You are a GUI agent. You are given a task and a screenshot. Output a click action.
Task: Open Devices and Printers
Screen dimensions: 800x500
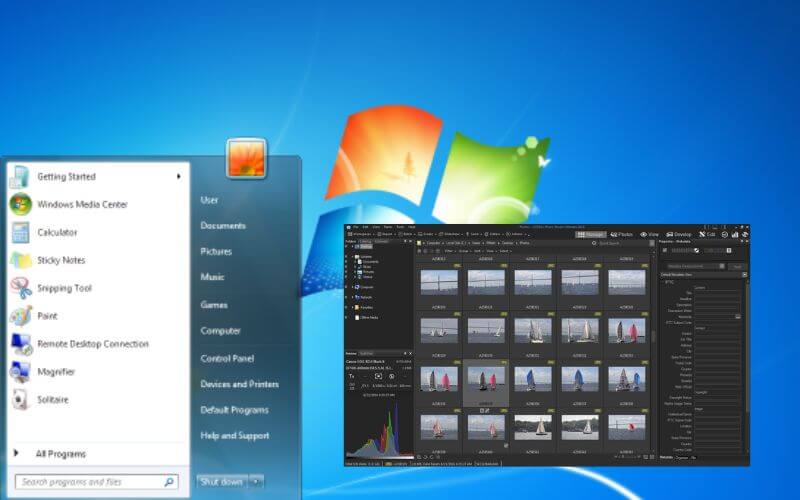240,384
